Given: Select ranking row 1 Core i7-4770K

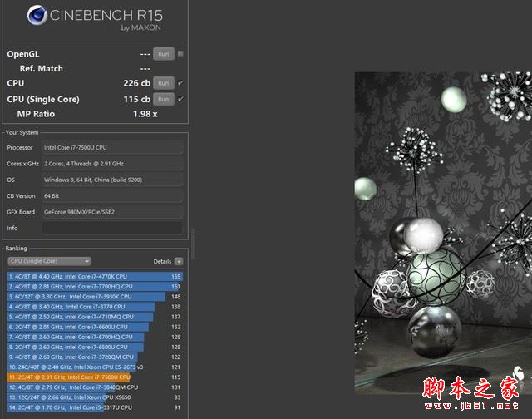Looking at the screenshot, I should [95, 277].
